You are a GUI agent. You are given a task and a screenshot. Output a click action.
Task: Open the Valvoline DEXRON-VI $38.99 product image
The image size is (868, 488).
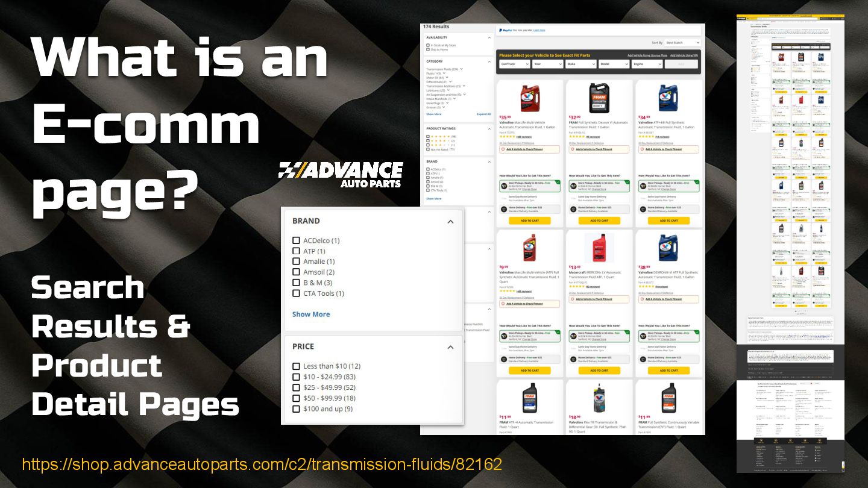pyautogui.click(x=668, y=248)
